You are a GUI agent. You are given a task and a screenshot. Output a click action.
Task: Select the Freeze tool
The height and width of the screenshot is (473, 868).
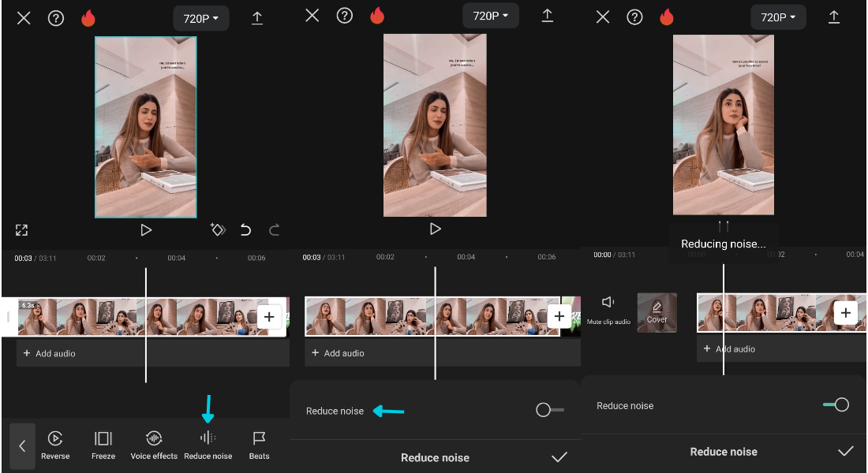point(103,439)
